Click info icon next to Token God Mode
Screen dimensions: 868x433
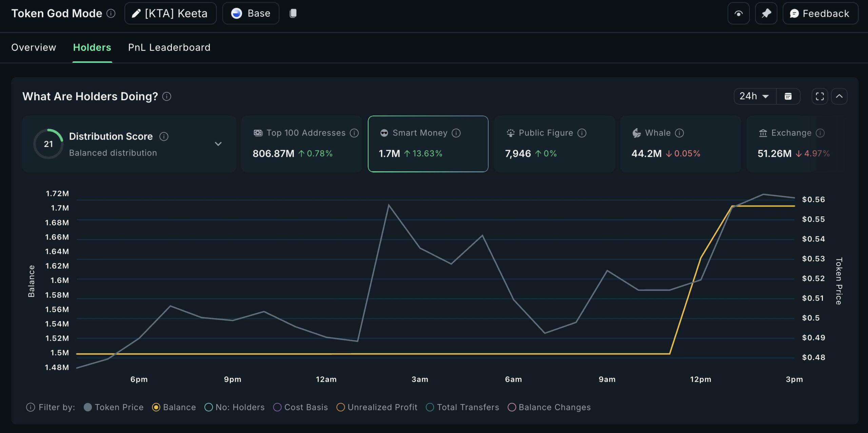pyautogui.click(x=111, y=13)
